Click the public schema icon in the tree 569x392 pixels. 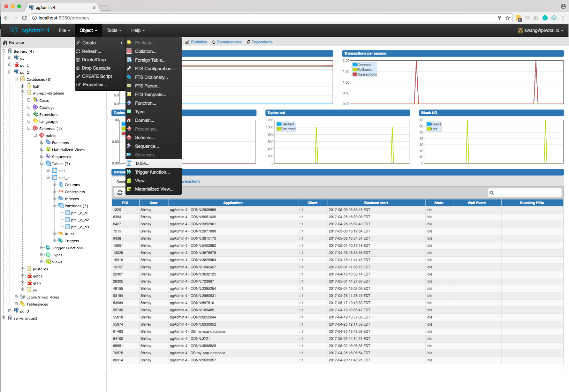[42, 135]
